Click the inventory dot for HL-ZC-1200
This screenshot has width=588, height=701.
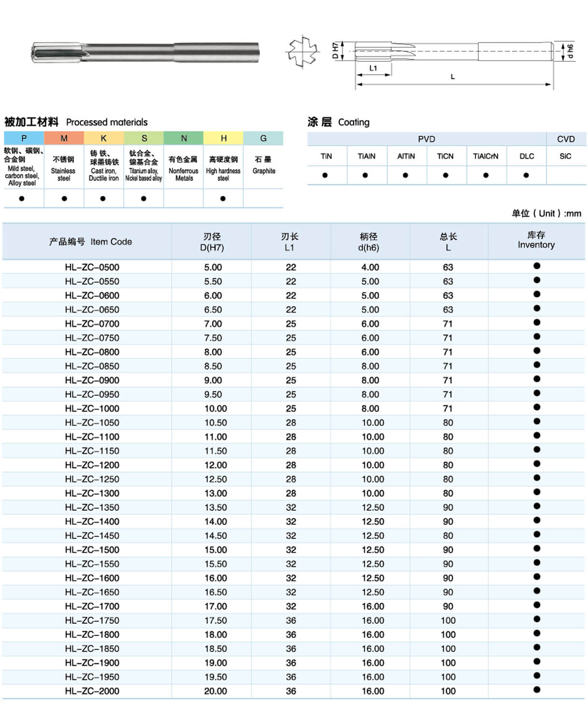[x=537, y=464]
